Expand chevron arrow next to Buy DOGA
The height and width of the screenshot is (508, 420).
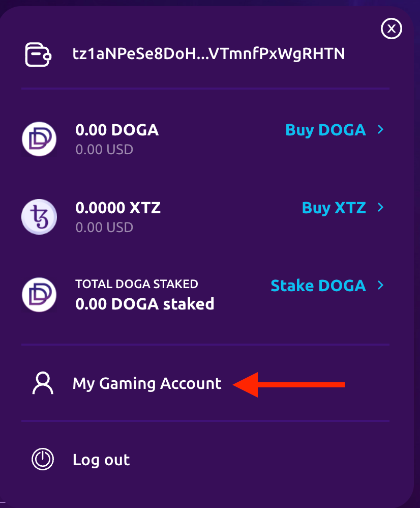click(380, 130)
